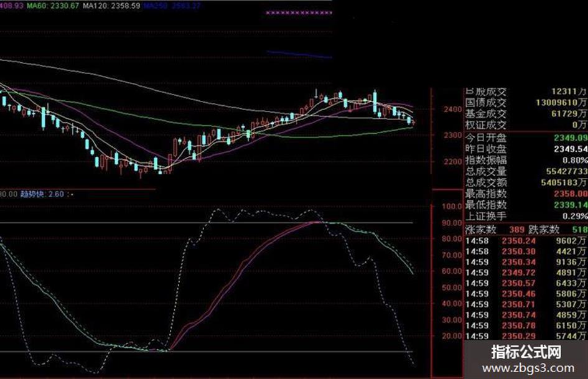Viewport: 588px width, 379px height.
Task: Click the tick price 2350.29
Action: point(519,336)
